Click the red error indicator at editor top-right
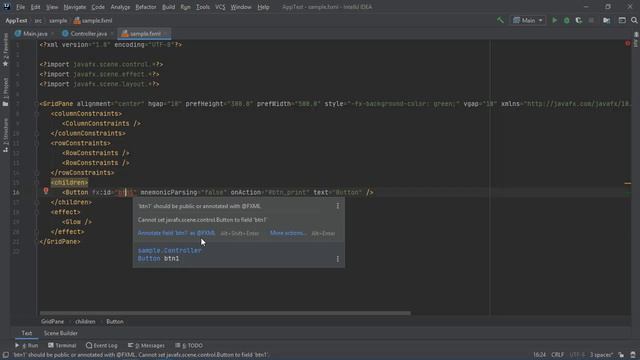The width and height of the screenshot is (640, 360). click(x=627, y=43)
